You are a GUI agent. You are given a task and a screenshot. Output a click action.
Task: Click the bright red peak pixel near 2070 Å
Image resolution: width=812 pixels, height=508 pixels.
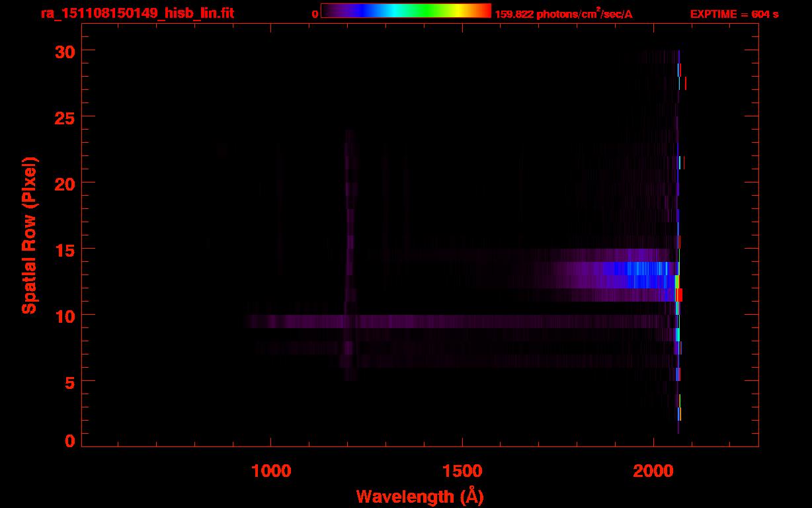coord(679,295)
